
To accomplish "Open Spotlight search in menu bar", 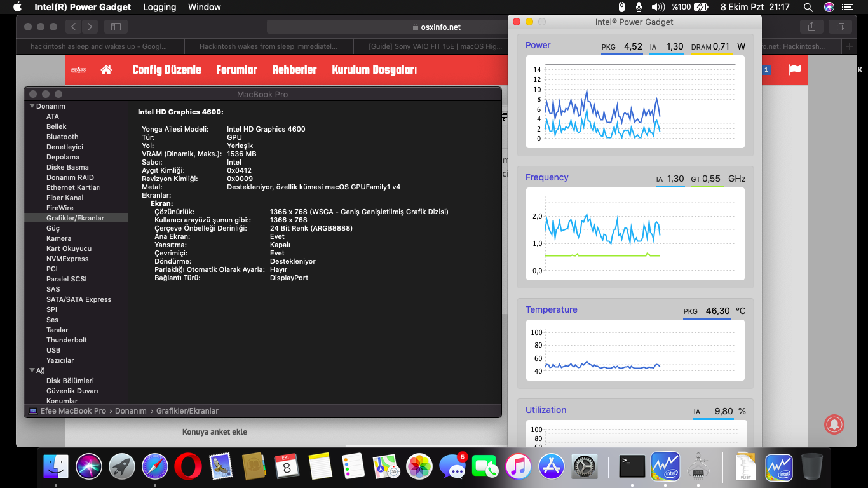I will (808, 7).
